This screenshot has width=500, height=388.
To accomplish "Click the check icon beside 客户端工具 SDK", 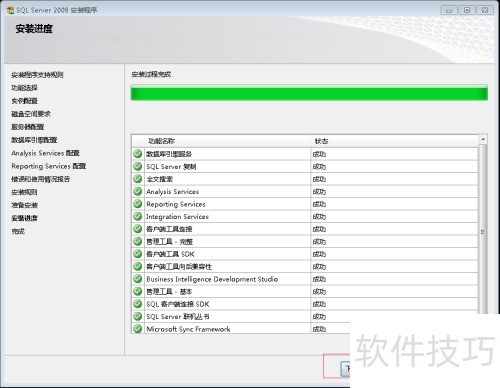I will pyautogui.click(x=137, y=254).
